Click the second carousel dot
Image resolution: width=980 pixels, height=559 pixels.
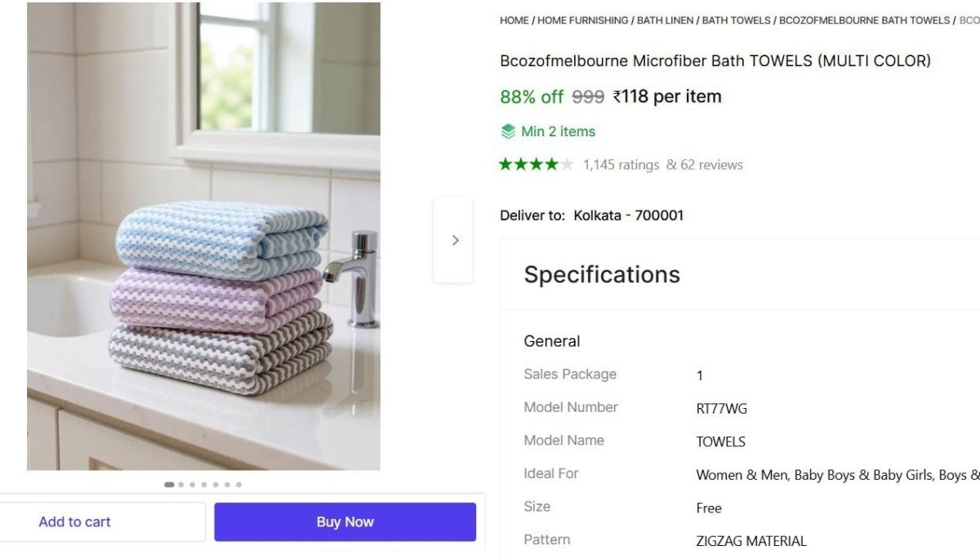(x=180, y=484)
